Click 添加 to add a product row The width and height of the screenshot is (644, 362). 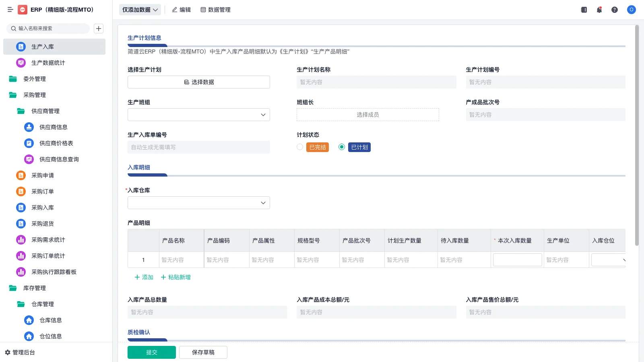[144, 277]
